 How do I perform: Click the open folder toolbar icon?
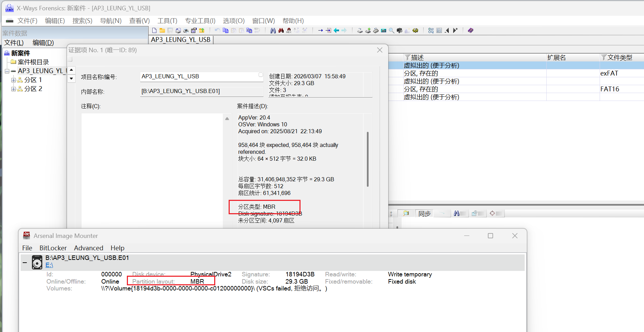pos(162,31)
